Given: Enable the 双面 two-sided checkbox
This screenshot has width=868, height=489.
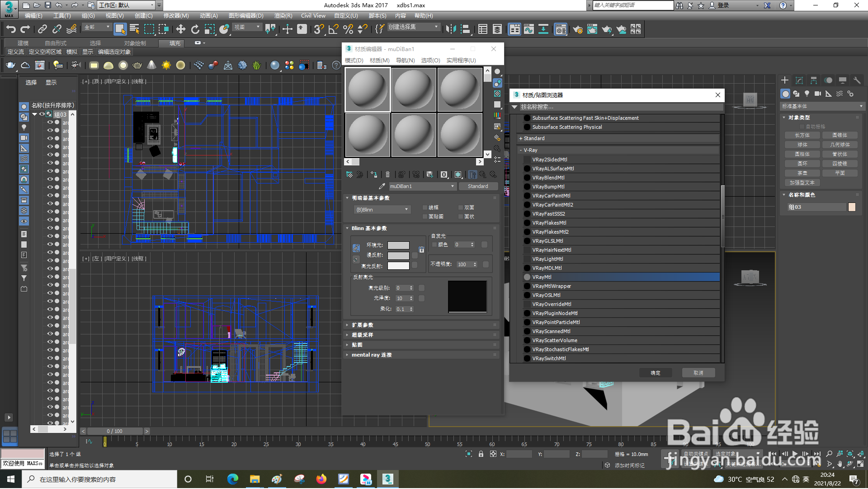Looking at the screenshot, I should coord(461,207).
